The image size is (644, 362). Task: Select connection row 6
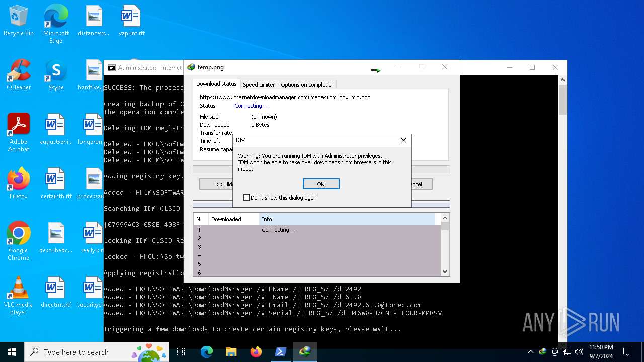pos(317,273)
